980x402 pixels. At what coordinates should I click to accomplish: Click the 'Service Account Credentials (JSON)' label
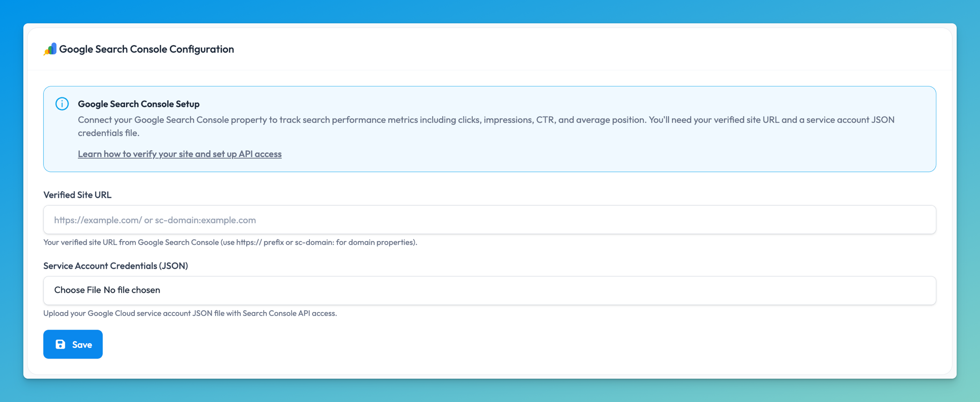[x=116, y=266]
